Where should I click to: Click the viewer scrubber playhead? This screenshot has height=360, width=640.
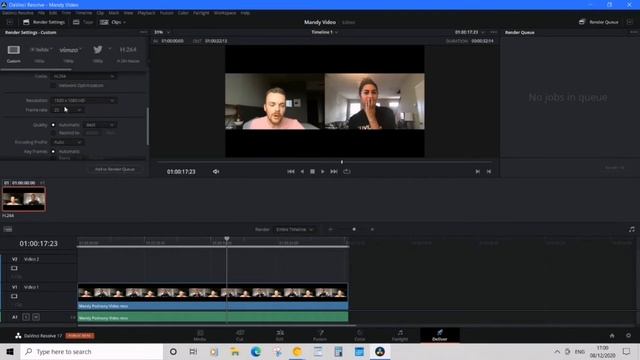point(342,162)
